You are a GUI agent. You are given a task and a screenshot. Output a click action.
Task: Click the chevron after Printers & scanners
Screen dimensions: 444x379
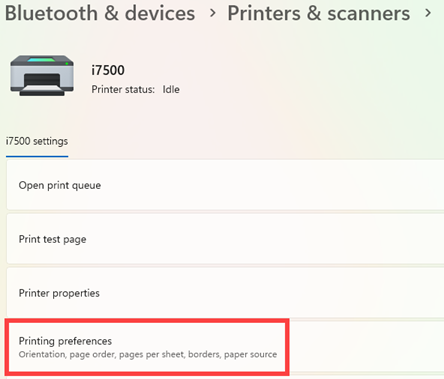tap(428, 13)
